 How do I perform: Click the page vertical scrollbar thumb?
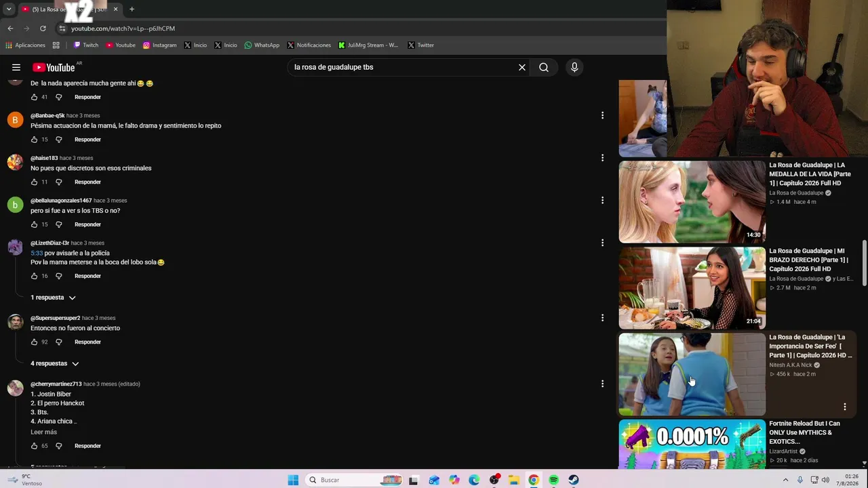pyautogui.click(x=864, y=264)
